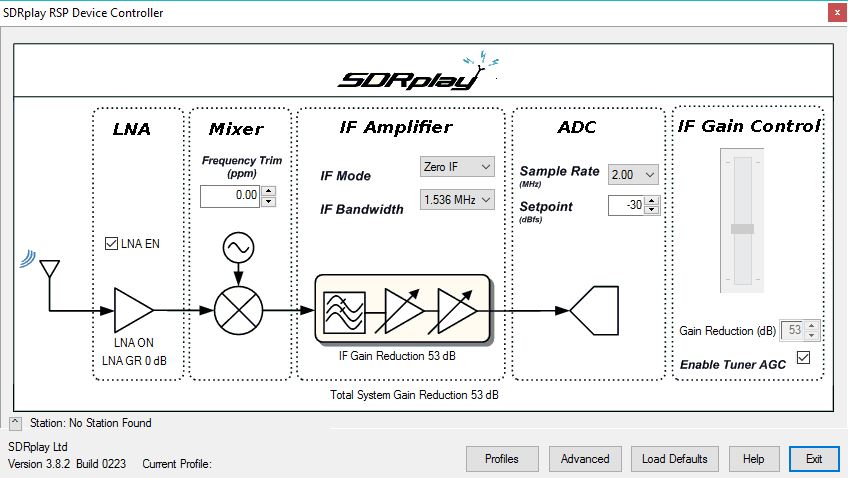Click the Gain Reduction value field
Screen dimensions: 848x478
[x=793, y=330]
